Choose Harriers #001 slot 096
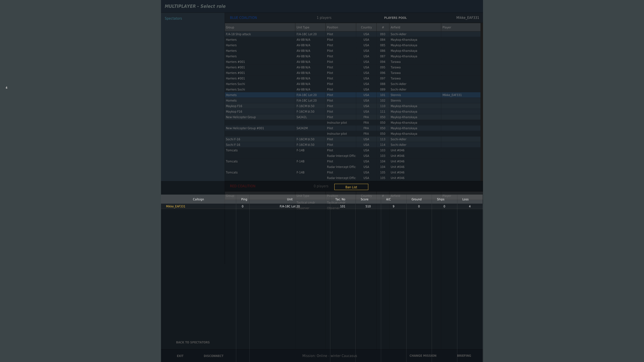This screenshot has width=644, height=362. 352,73
